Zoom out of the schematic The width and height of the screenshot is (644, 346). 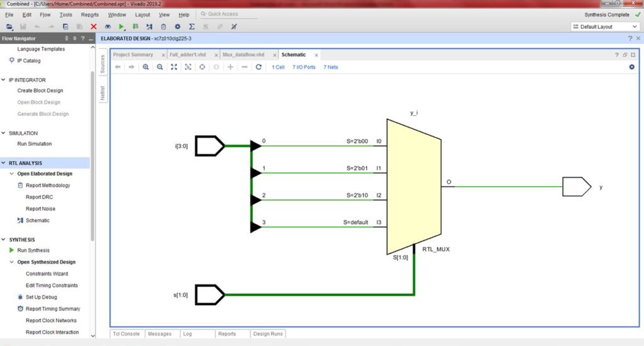(160, 67)
